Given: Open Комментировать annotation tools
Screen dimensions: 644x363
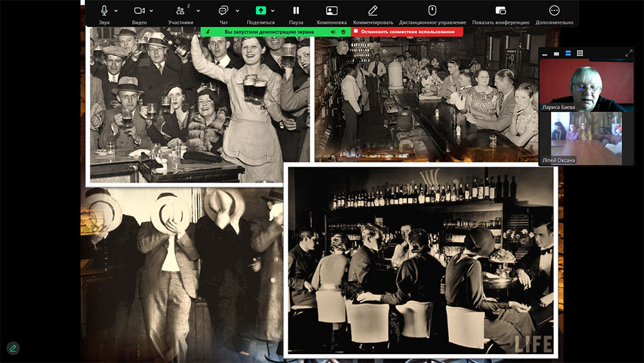Looking at the screenshot, I should (x=373, y=11).
